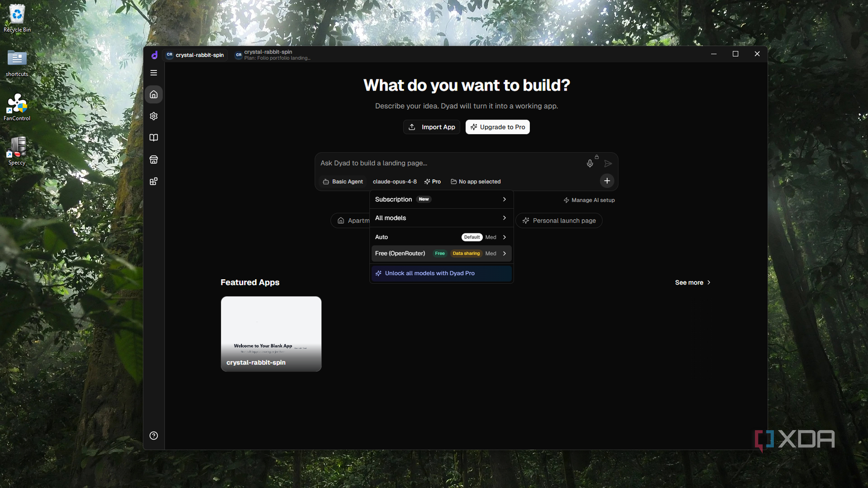Image resolution: width=868 pixels, height=488 pixels.
Task: Open Speccy desktop icon
Action: (x=17, y=151)
